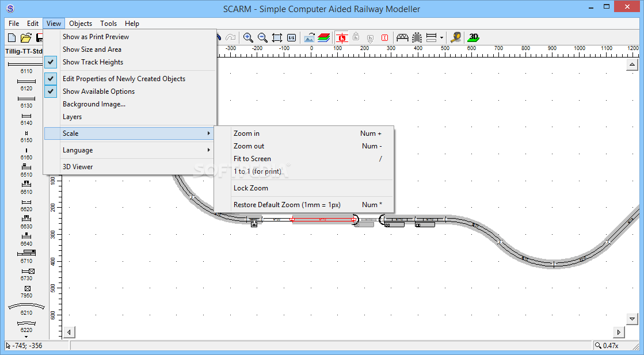Screen dimensions: 644x355
Task: Click the SCARM app icon in title bar
Action: point(10,8)
